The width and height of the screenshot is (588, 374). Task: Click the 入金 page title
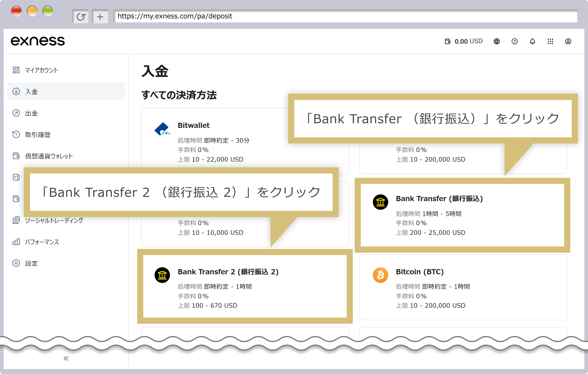point(155,71)
